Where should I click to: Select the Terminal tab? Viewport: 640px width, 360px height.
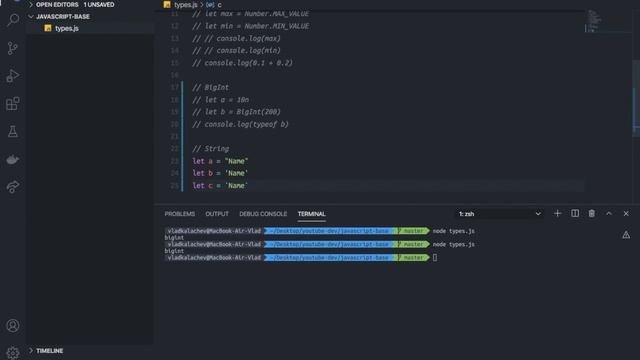pos(311,214)
